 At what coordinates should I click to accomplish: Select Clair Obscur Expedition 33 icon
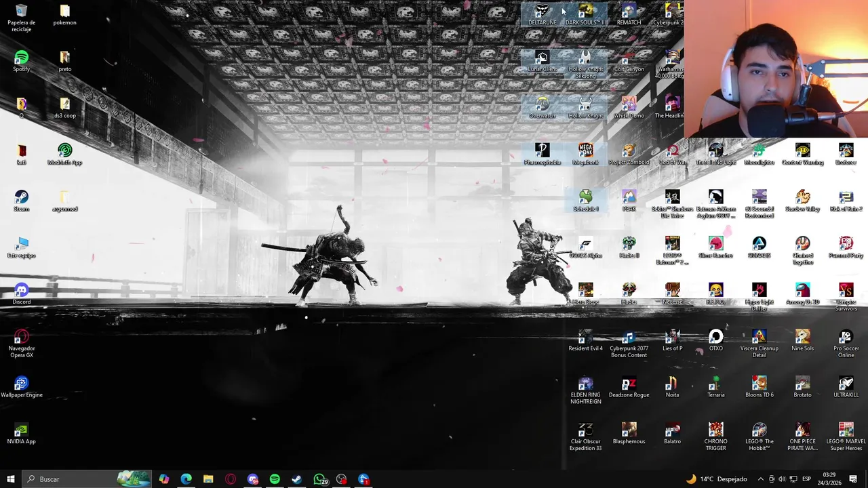point(585,437)
